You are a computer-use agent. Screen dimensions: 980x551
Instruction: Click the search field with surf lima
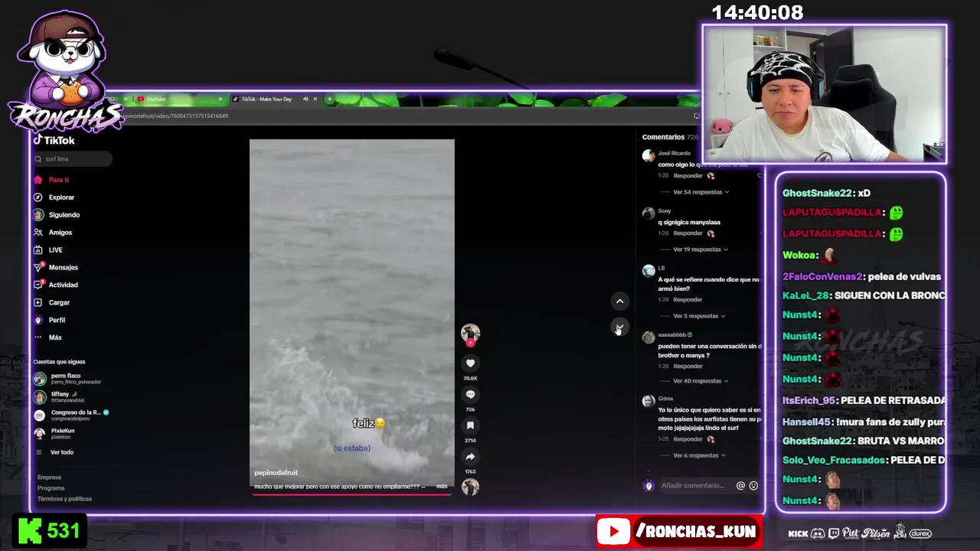[x=73, y=159]
